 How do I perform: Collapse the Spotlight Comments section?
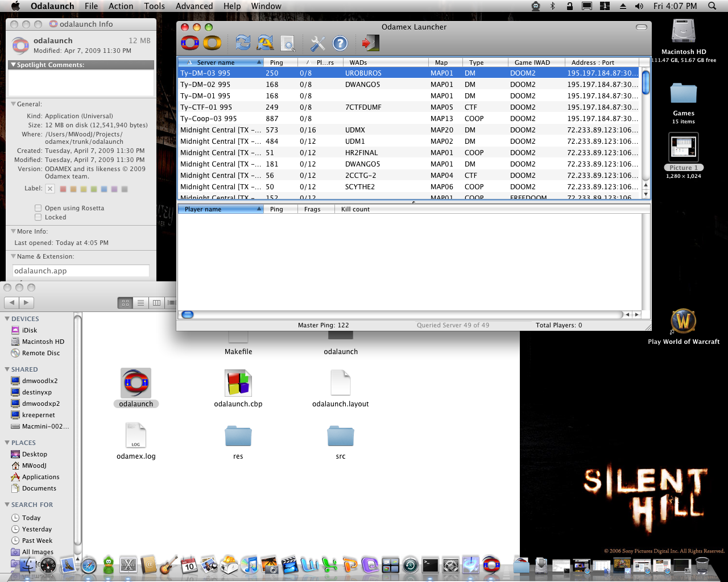pyautogui.click(x=13, y=65)
